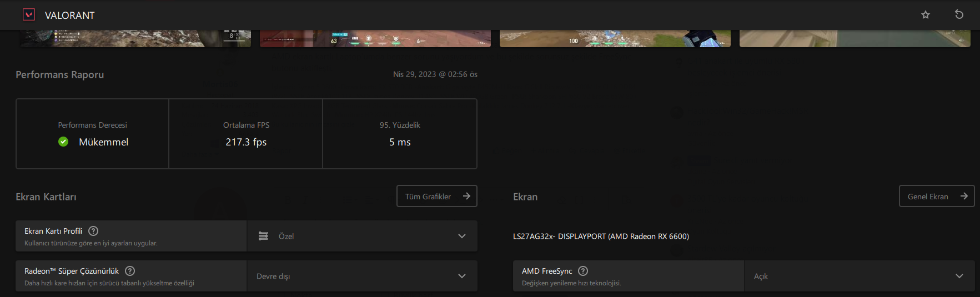Open the third gameplay thumbnail showing 100
The height and width of the screenshot is (297, 980).
pyautogui.click(x=615, y=38)
